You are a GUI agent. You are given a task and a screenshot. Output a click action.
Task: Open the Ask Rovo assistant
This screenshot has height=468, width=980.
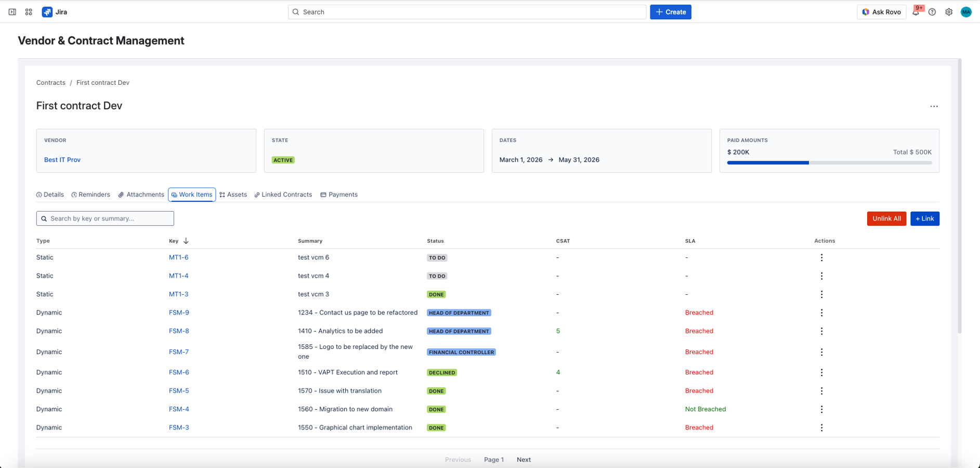[x=881, y=11]
